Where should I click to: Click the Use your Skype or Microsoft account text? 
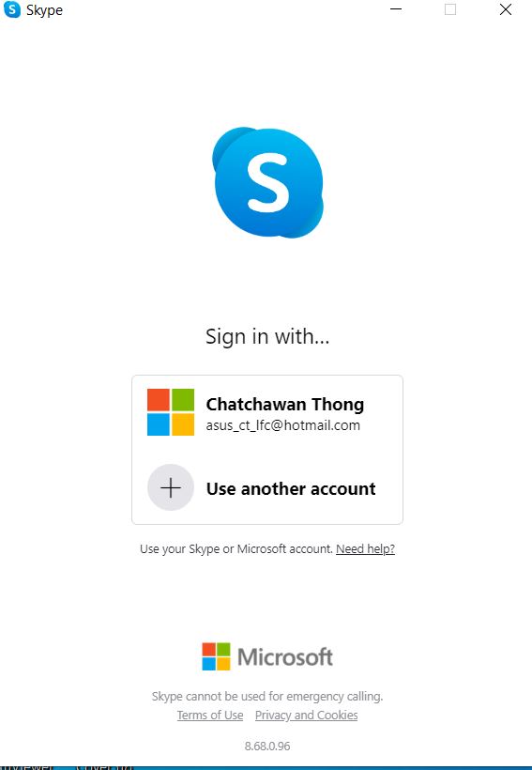[236, 549]
